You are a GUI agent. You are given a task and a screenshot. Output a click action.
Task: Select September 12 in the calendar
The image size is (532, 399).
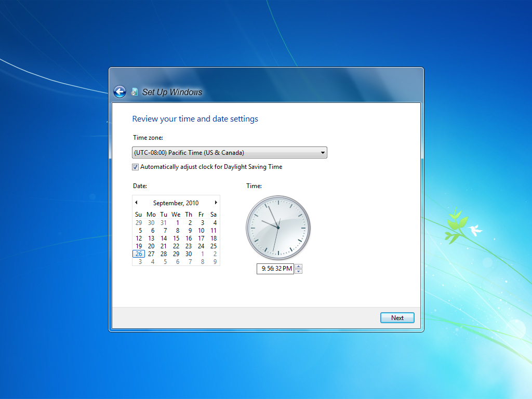(x=139, y=238)
